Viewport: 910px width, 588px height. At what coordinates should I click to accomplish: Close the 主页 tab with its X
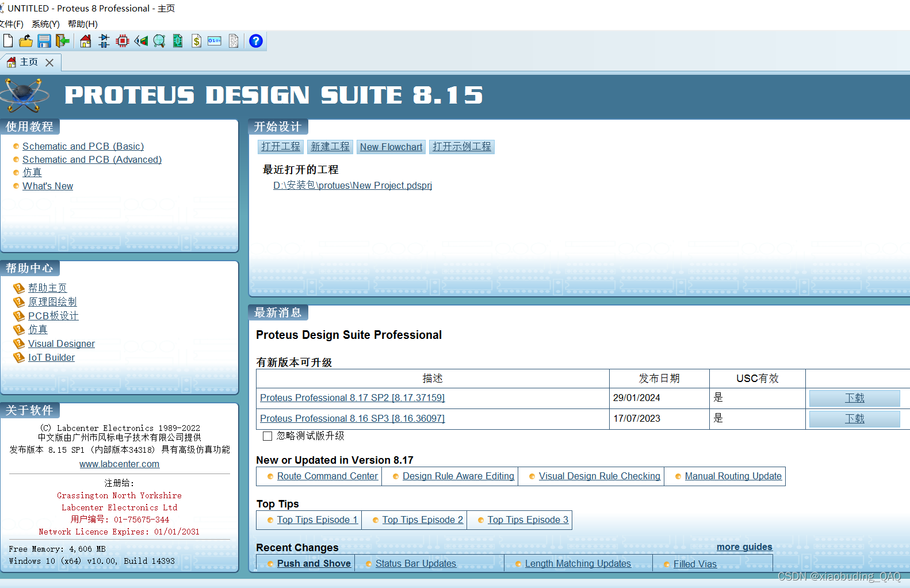(49, 62)
